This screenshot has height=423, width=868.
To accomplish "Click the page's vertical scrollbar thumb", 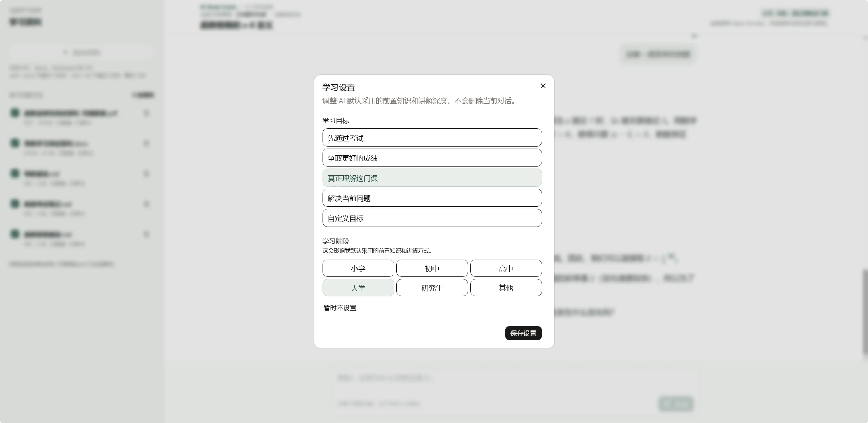I will pos(865,312).
